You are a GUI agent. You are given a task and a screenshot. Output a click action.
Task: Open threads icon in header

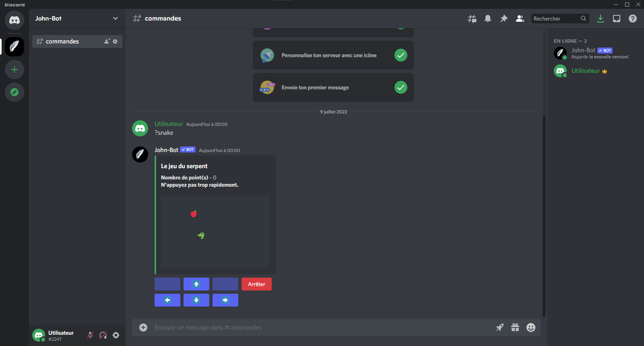tap(472, 19)
